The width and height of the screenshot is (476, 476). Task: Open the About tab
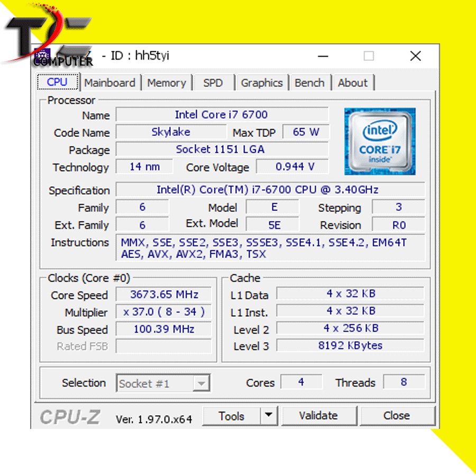352,83
